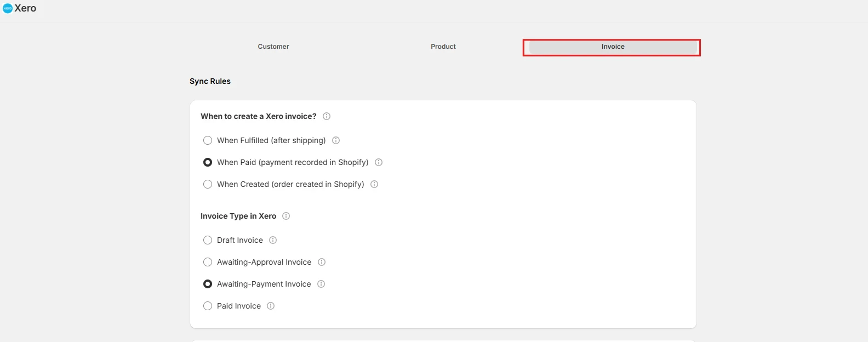Choose Paid Invoice radio button

tap(208, 306)
